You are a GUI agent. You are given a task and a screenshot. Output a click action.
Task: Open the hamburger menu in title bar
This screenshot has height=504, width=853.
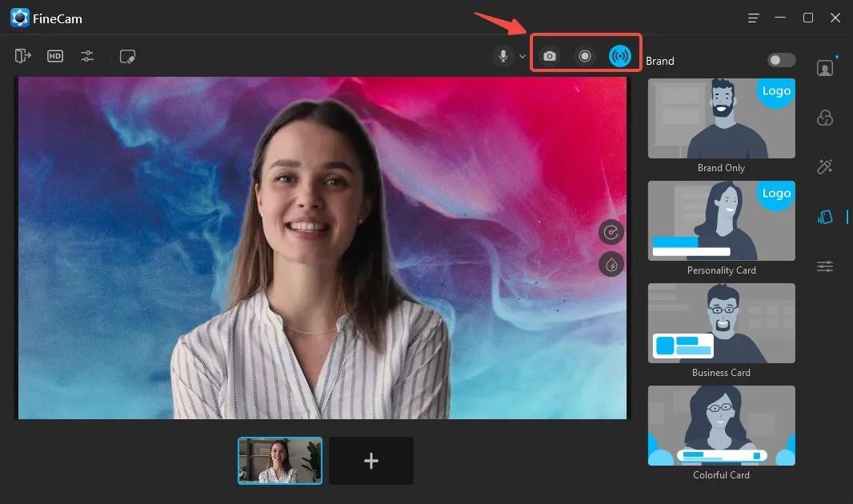tap(753, 18)
